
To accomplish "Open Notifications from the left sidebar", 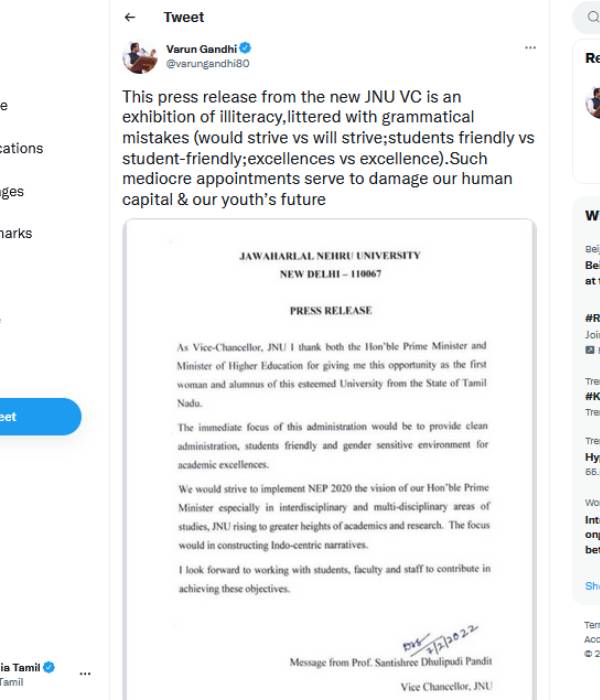I will pos(22,148).
